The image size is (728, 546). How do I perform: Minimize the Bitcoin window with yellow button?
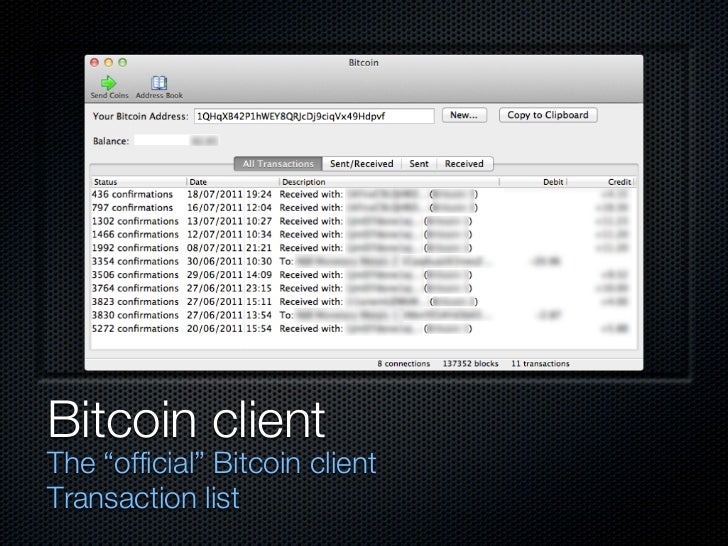coord(109,62)
